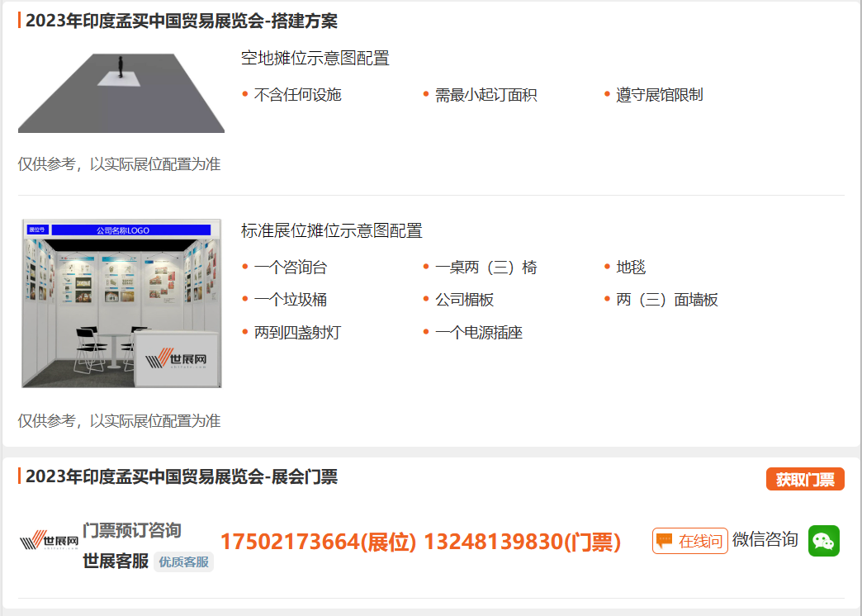Click the 世展客服 name
Screen dimensions: 862x616
point(116,562)
